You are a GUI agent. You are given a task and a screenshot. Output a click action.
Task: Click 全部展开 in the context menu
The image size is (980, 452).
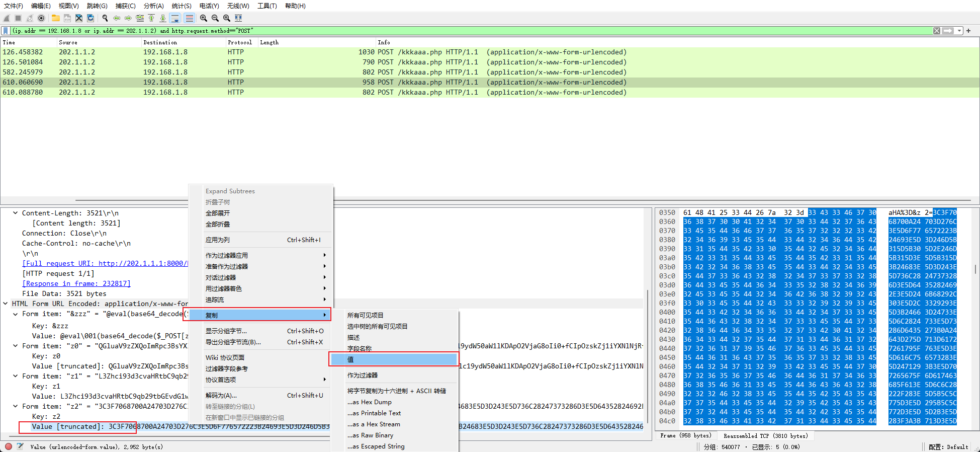[x=260, y=213]
